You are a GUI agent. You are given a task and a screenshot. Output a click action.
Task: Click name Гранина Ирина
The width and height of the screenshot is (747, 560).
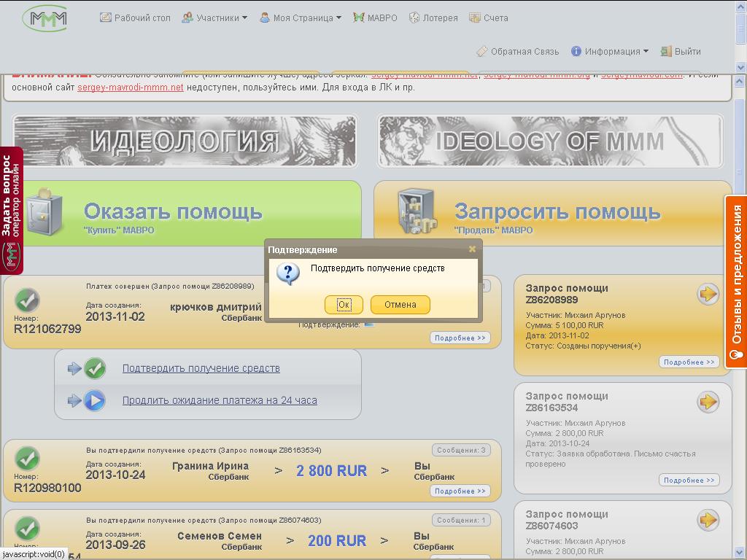(x=210, y=466)
